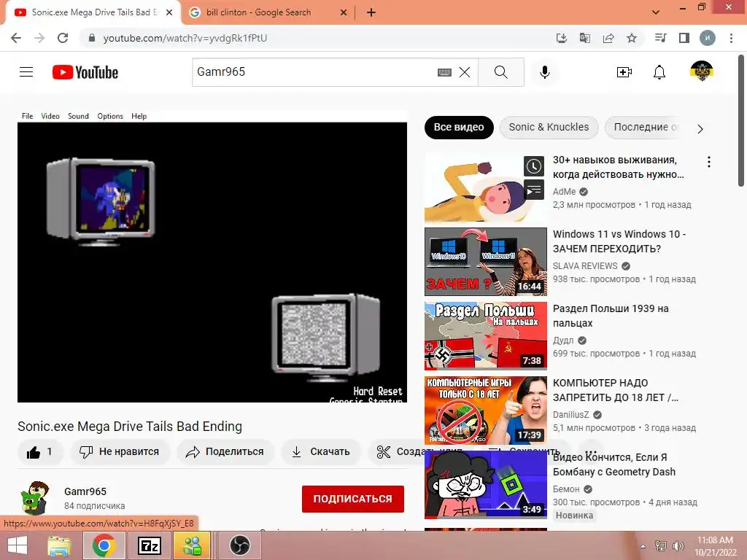This screenshot has width=747, height=560.
Task: Click Скачать download button
Action: (321, 452)
